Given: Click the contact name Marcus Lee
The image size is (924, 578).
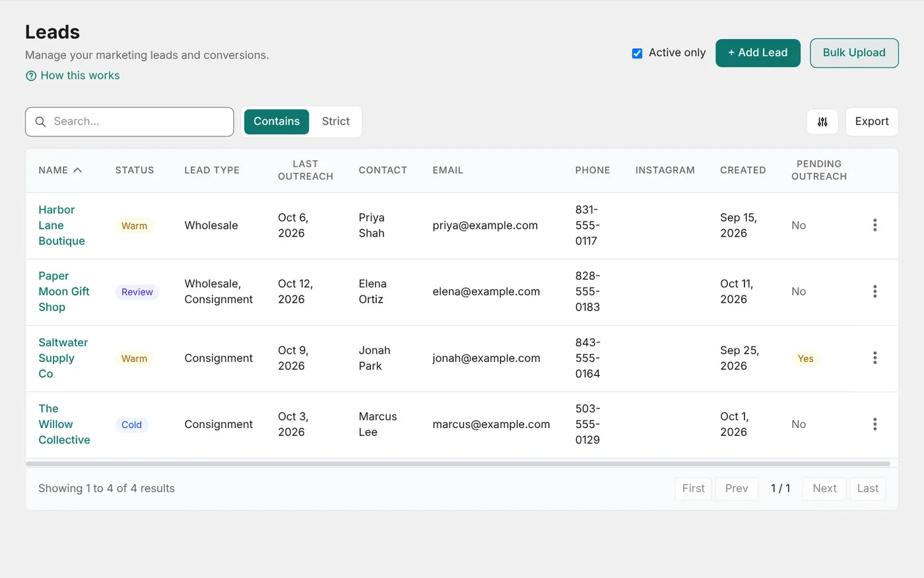Looking at the screenshot, I should coord(378,424).
